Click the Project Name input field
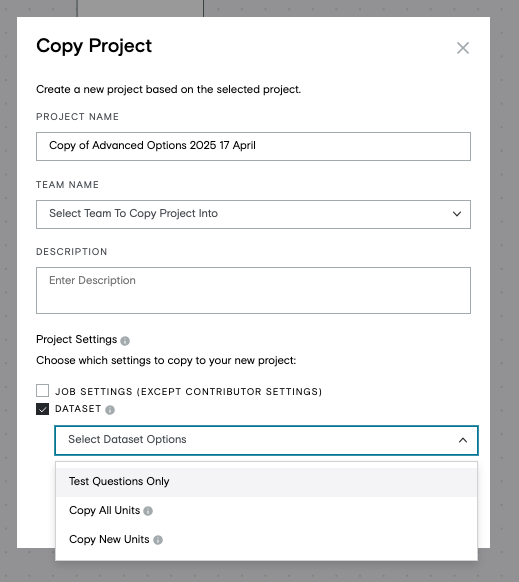 (x=253, y=146)
